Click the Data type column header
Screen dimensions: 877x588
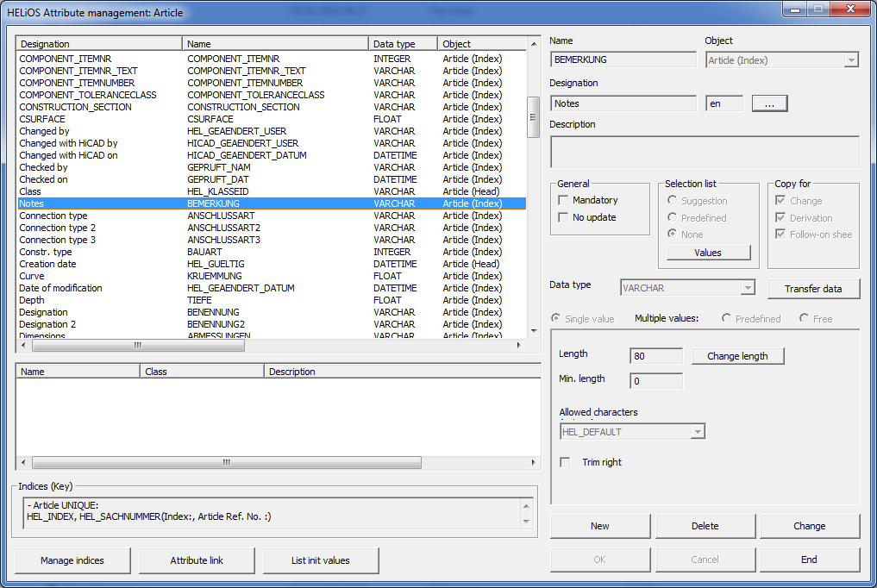(404, 44)
